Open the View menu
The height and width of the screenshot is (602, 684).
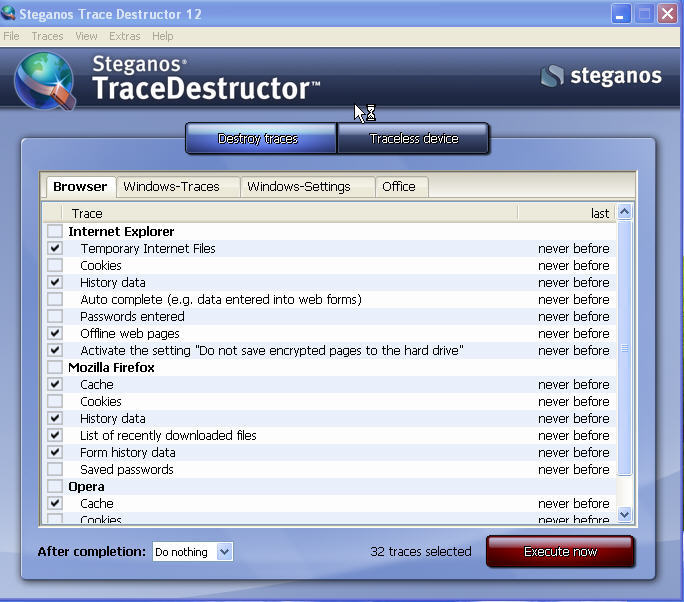point(86,36)
